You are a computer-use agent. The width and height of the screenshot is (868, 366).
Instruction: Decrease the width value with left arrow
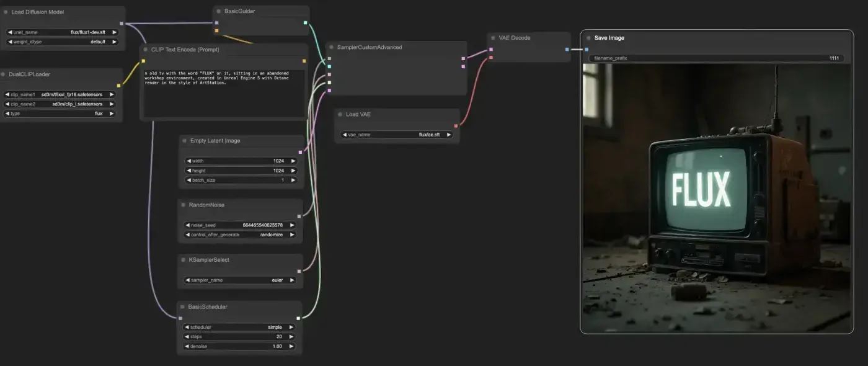coord(188,161)
